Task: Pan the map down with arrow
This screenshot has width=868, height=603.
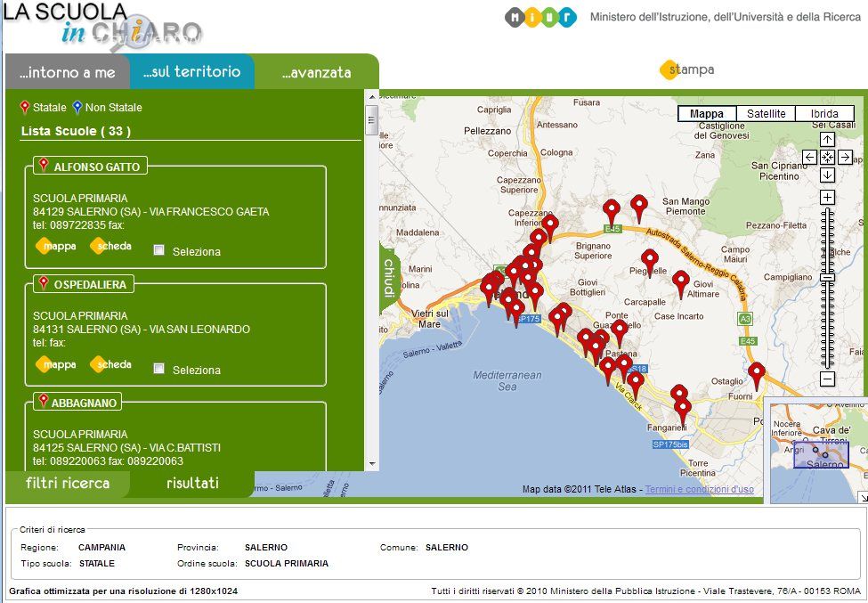Action: tap(827, 175)
